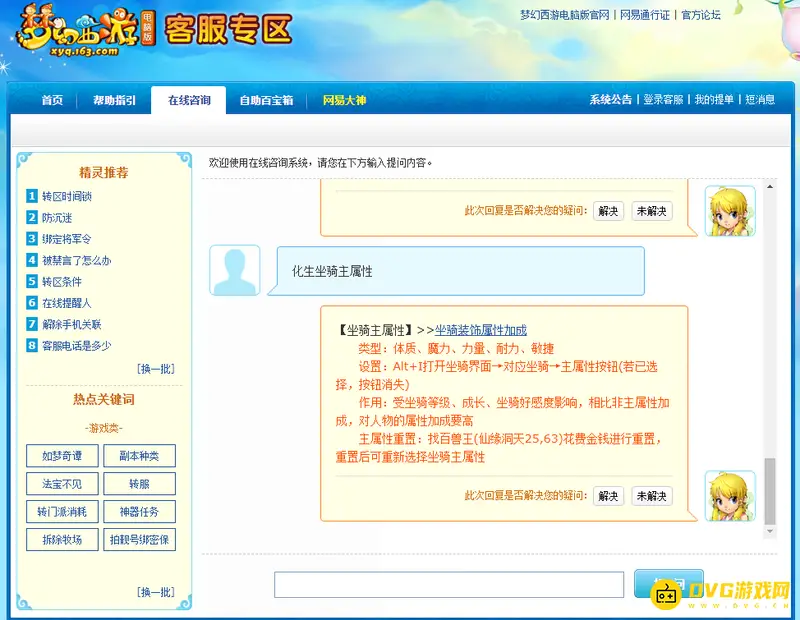Open the 首页 tab
The height and width of the screenshot is (620, 800).
pyautogui.click(x=52, y=100)
